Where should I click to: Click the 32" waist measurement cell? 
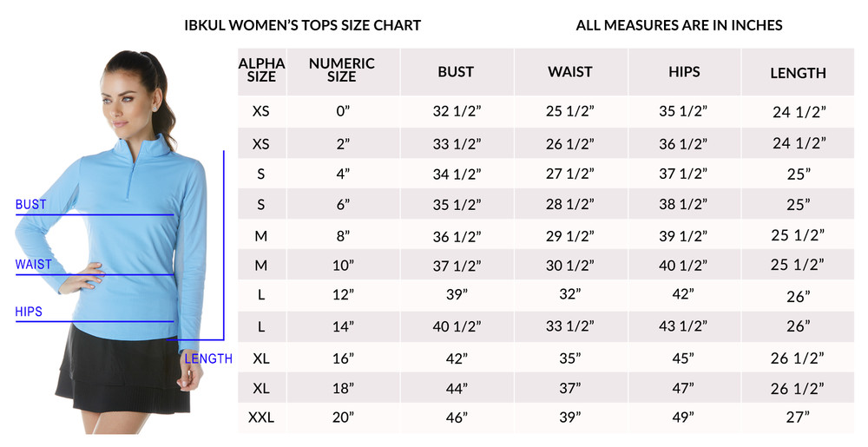(x=570, y=293)
